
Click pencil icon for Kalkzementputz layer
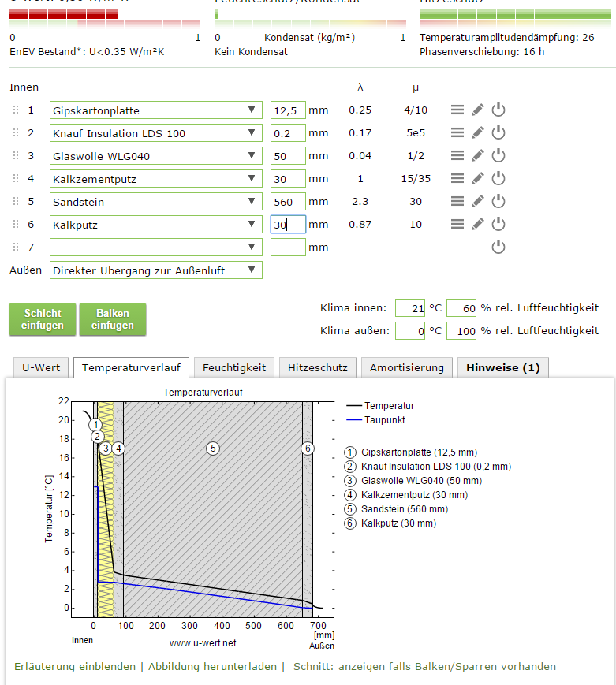pyautogui.click(x=477, y=179)
